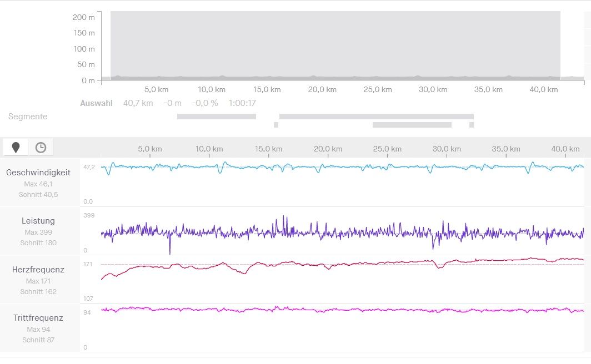This screenshot has height=364, width=591.
Task: Click the purple power graph
Action: (x=333, y=233)
